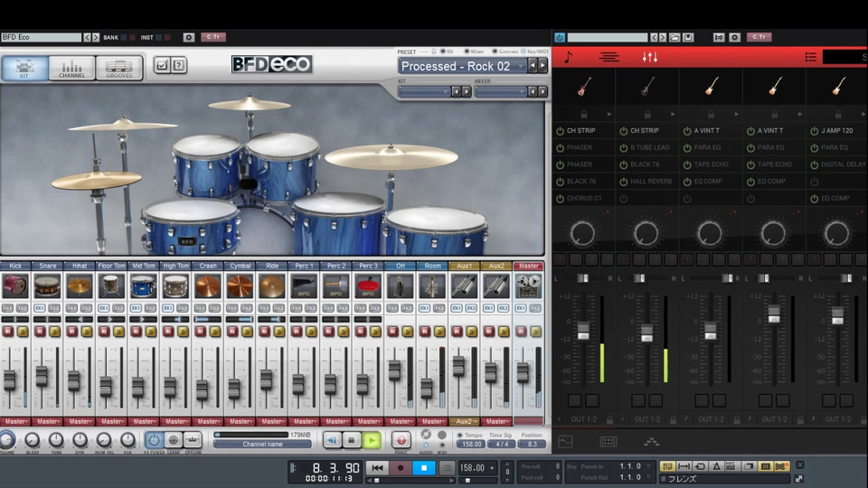The width and height of the screenshot is (868, 488).
Task: Click the tempo field showing 158.00
Action: pyautogui.click(x=471, y=468)
